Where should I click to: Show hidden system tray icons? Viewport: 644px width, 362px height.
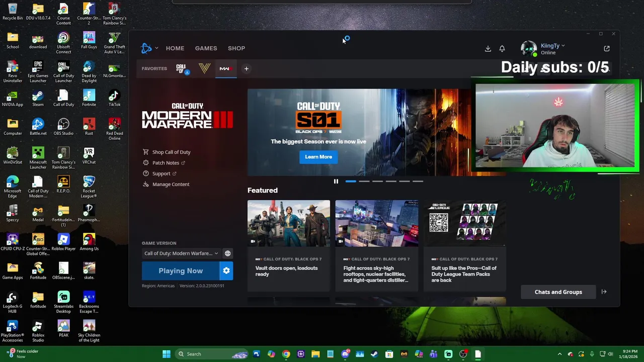559,354
